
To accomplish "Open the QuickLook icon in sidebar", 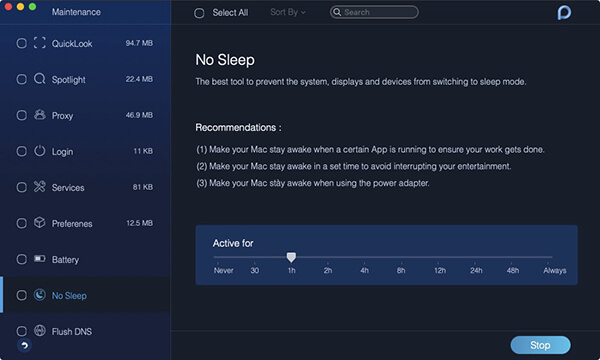I will [39, 43].
